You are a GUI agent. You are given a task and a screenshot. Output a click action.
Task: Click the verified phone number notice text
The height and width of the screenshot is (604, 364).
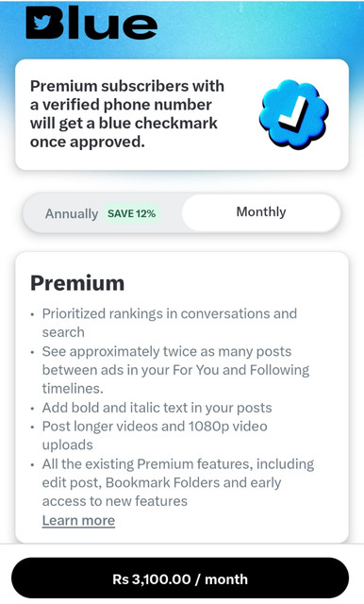127,114
